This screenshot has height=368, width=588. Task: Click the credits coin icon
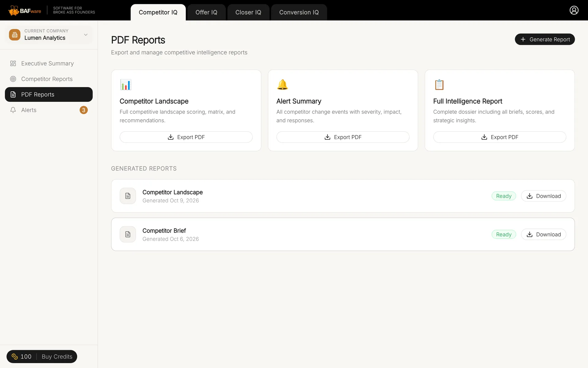click(15, 356)
